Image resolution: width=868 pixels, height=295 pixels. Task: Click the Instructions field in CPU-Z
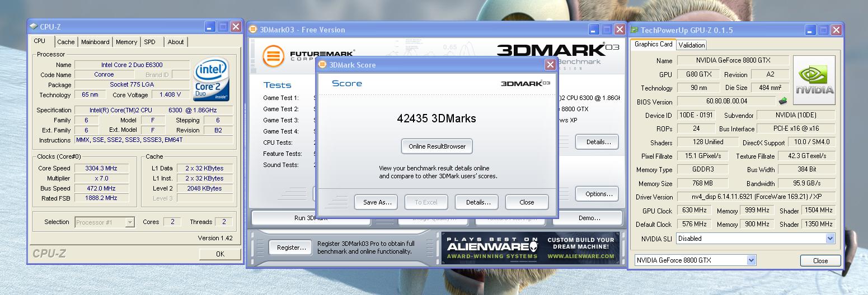coord(153,140)
